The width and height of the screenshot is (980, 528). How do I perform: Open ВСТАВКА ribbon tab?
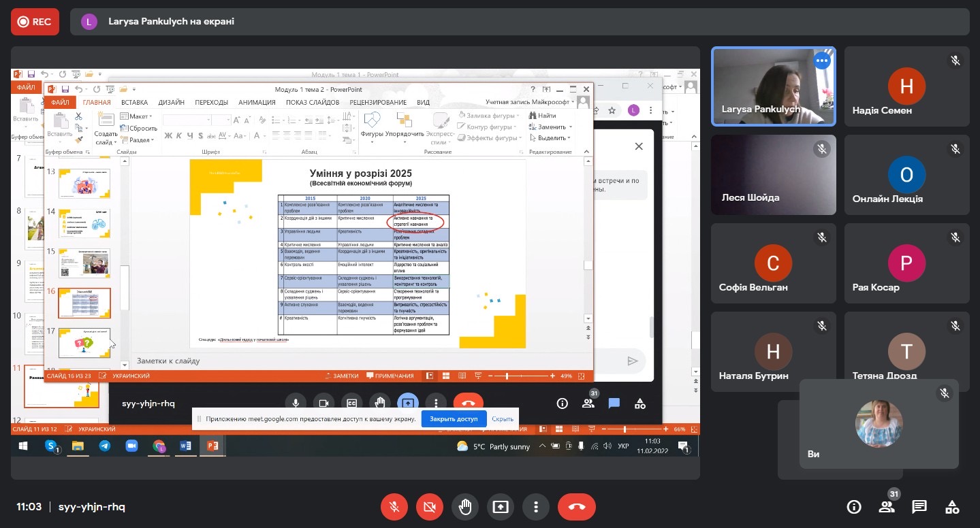coord(135,103)
